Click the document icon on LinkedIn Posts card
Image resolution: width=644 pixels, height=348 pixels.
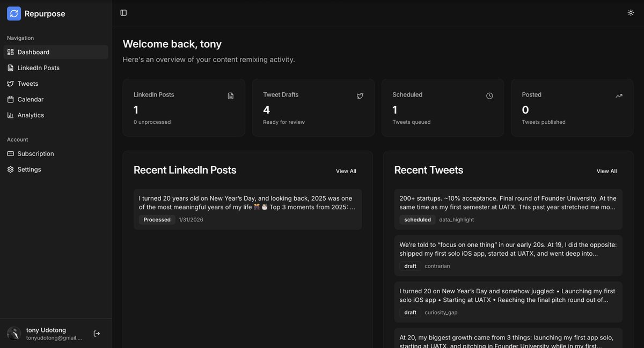click(231, 96)
